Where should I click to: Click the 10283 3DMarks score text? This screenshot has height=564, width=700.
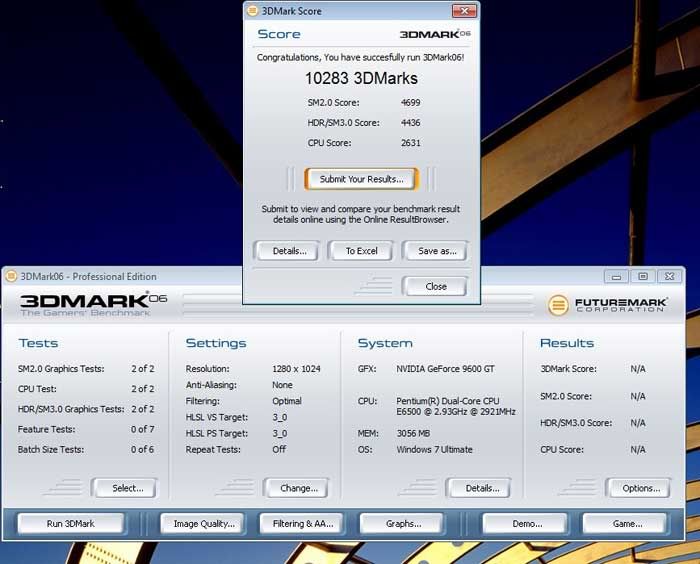pyautogui.click(x=361, y=79)
